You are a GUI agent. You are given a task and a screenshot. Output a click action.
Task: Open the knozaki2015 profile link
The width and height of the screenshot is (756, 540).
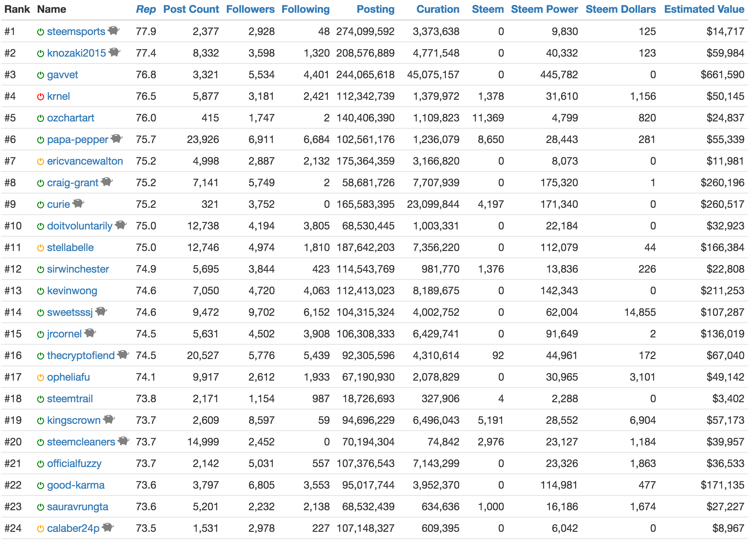tap(77, 53)
